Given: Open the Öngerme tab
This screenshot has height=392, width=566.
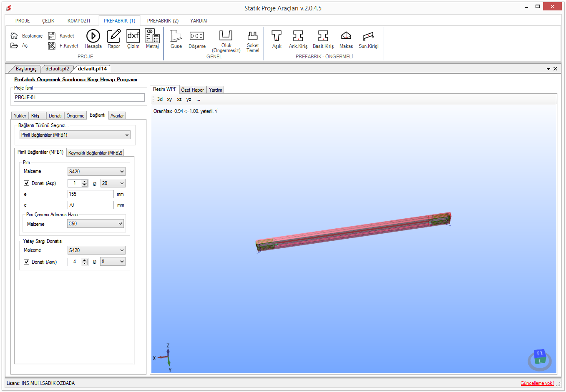Looking at the screenshot, I should coord(75,116).
